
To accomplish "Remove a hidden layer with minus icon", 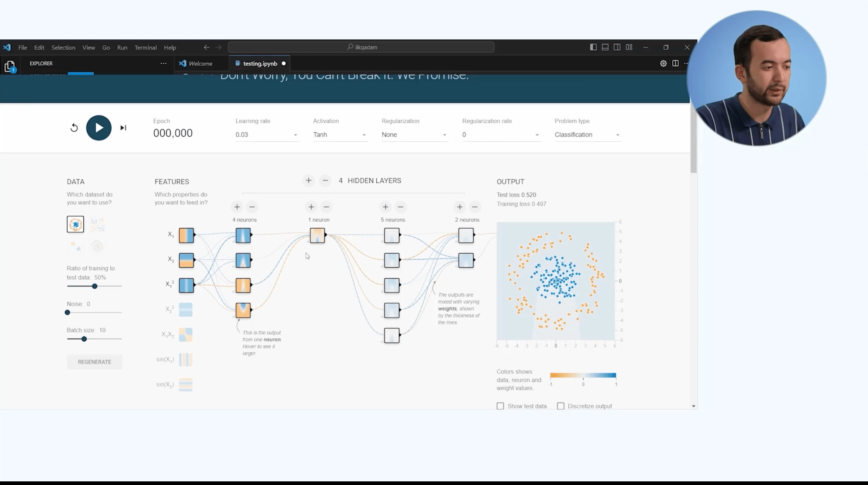I will click(325, 181).
